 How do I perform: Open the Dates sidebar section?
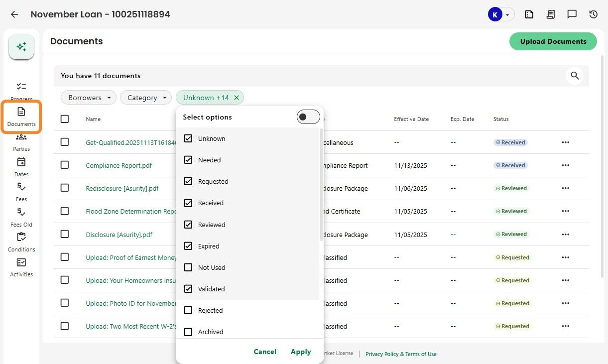[21, 167]
